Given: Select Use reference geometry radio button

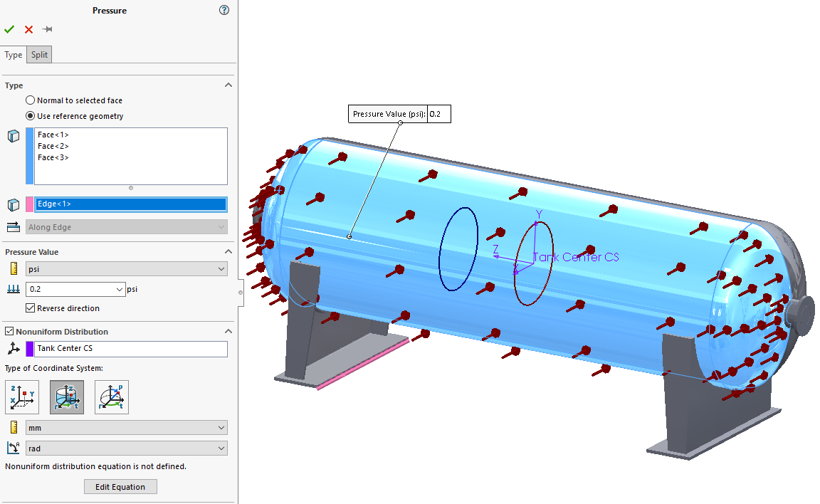Looking at the screenshot, I should pyautogui.click(x=31, y=116).
